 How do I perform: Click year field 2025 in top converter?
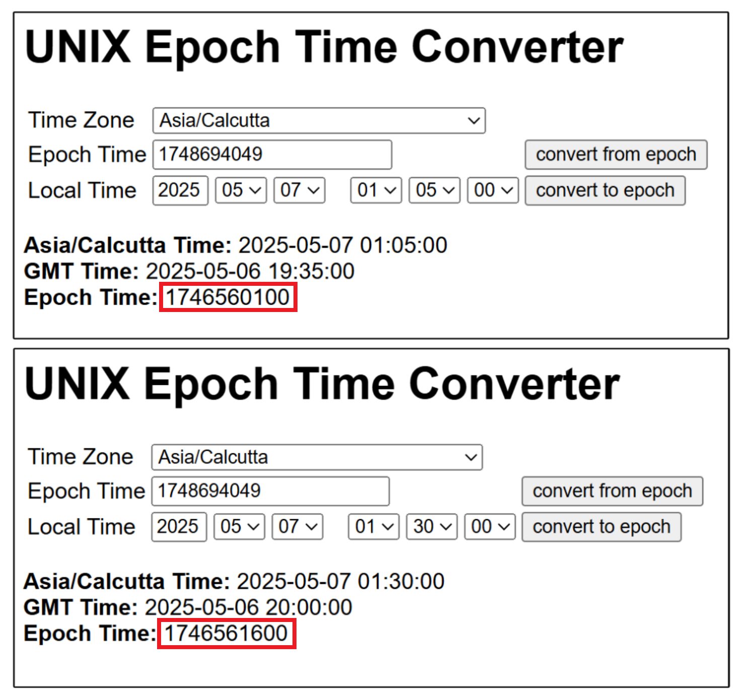click(180, 191)
